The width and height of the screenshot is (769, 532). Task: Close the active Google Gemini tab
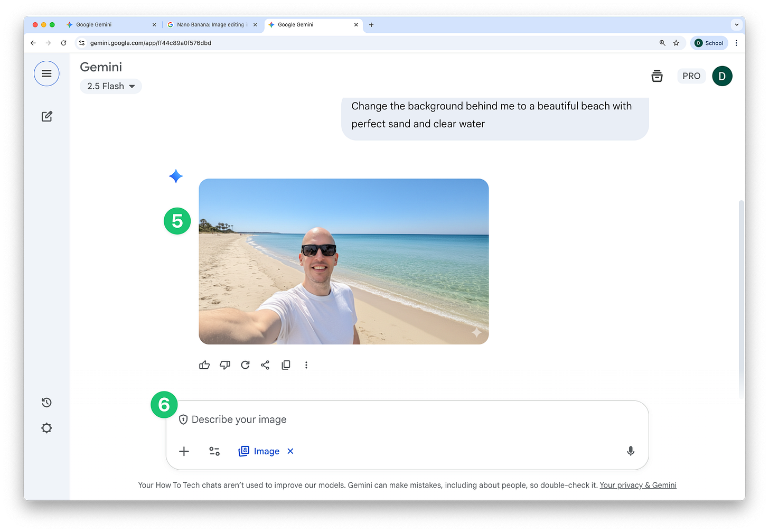click(356, 25)
